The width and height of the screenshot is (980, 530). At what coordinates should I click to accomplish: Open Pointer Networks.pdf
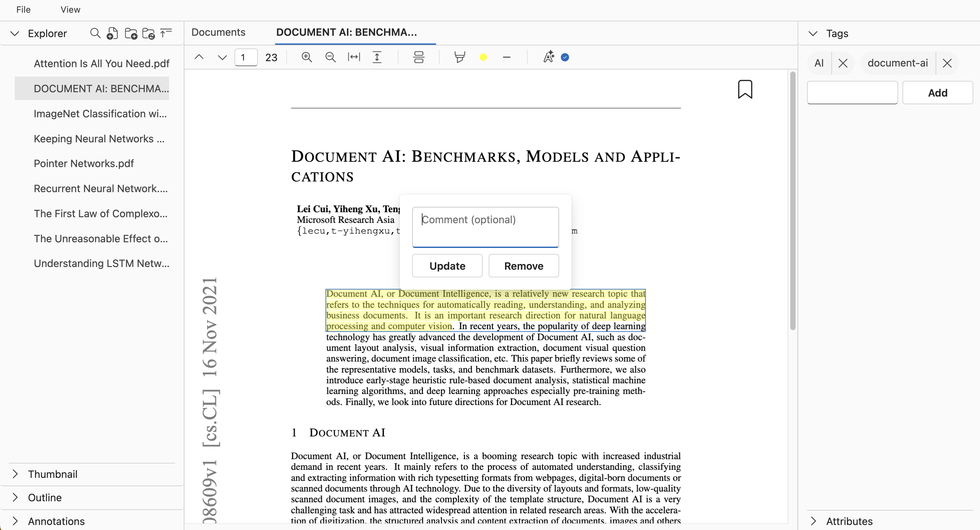tap(84, 163)
